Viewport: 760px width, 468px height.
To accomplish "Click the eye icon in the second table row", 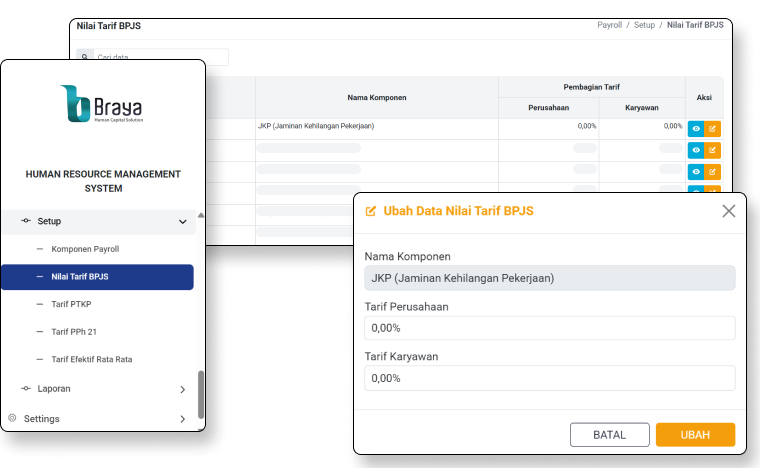I will tap(696, 150).
